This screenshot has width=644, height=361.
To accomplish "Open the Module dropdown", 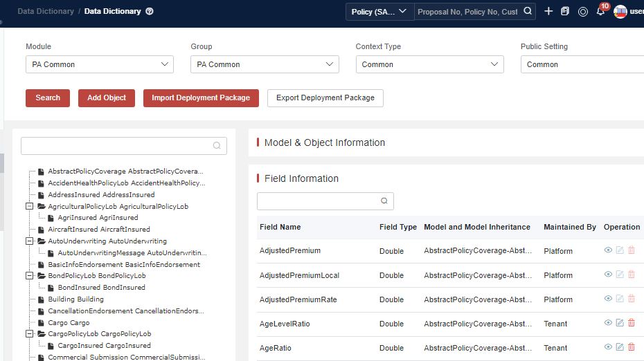I will pyautogui.click(x=100, y=64).
